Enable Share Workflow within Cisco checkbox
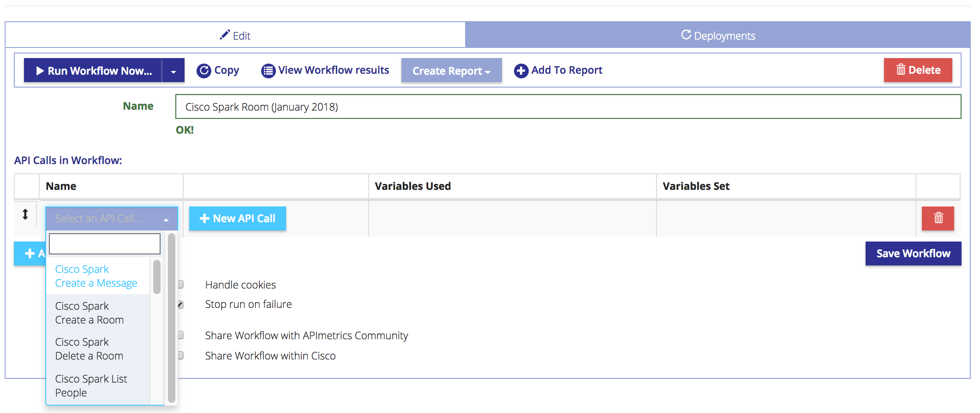The width and height of the screenshot is (980, 413). coord(180,355)
